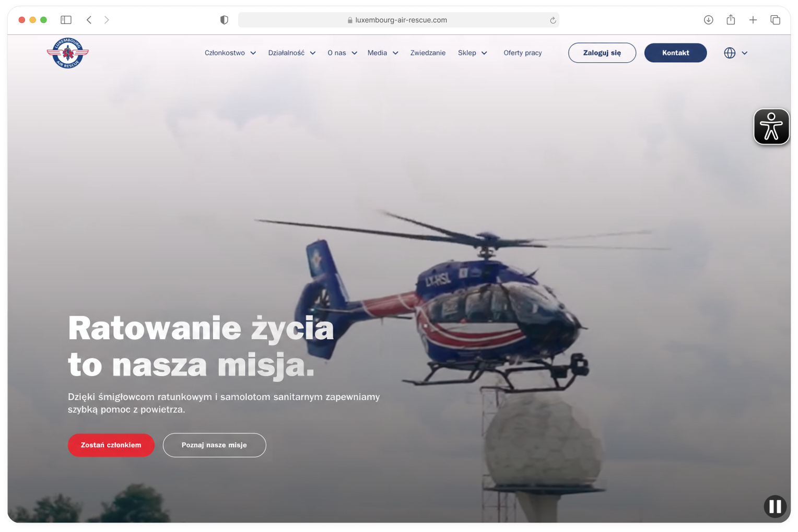
Task: Click the Zostań członkiem button
Action: click(x=111, y=445)
